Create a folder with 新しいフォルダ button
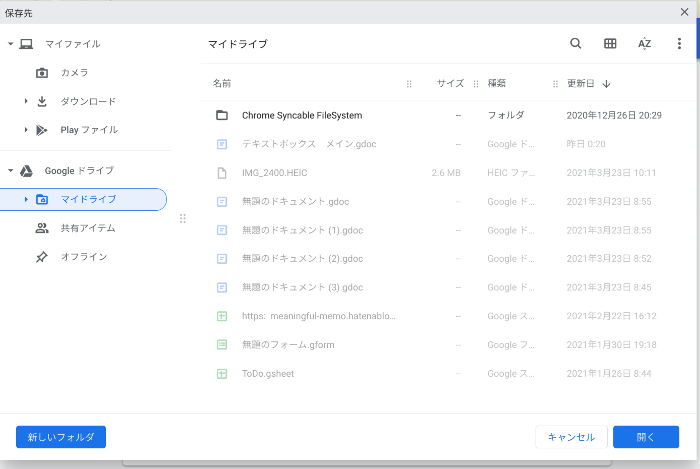700x469 pixels. click(x=61, y=437)
